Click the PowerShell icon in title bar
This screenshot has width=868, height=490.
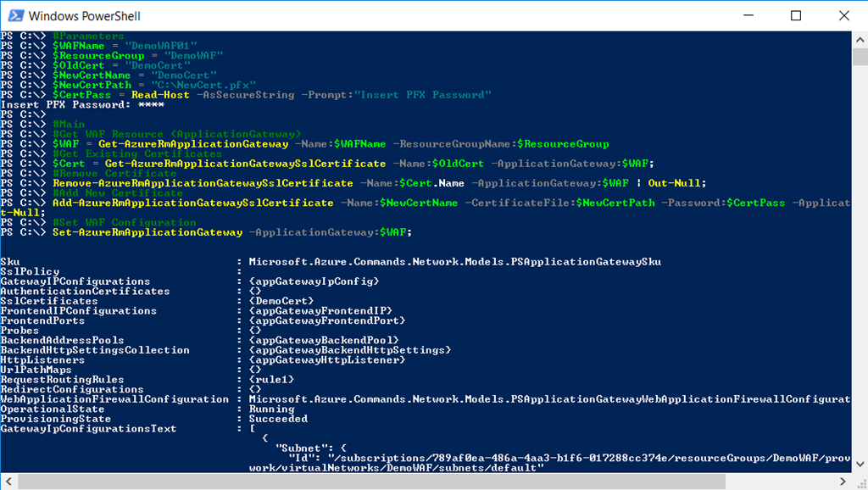coord(15,15)
